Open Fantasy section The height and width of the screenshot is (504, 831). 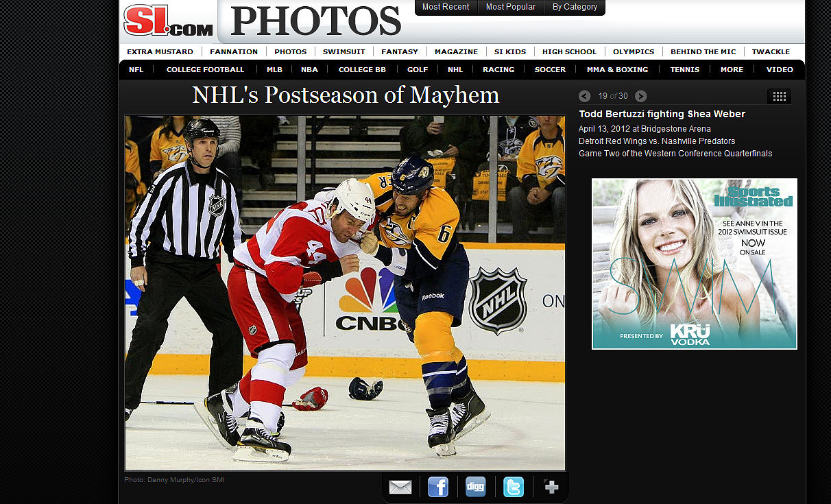[x=400, y=51]
